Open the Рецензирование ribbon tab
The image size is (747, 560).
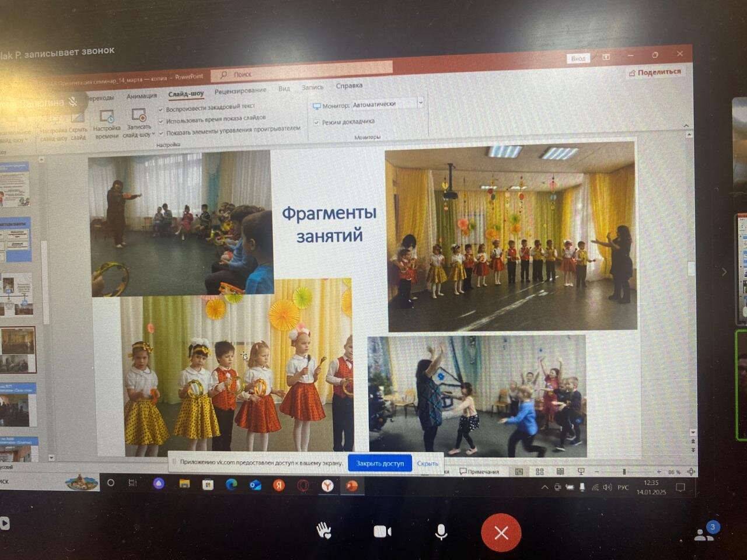(240, 91)
